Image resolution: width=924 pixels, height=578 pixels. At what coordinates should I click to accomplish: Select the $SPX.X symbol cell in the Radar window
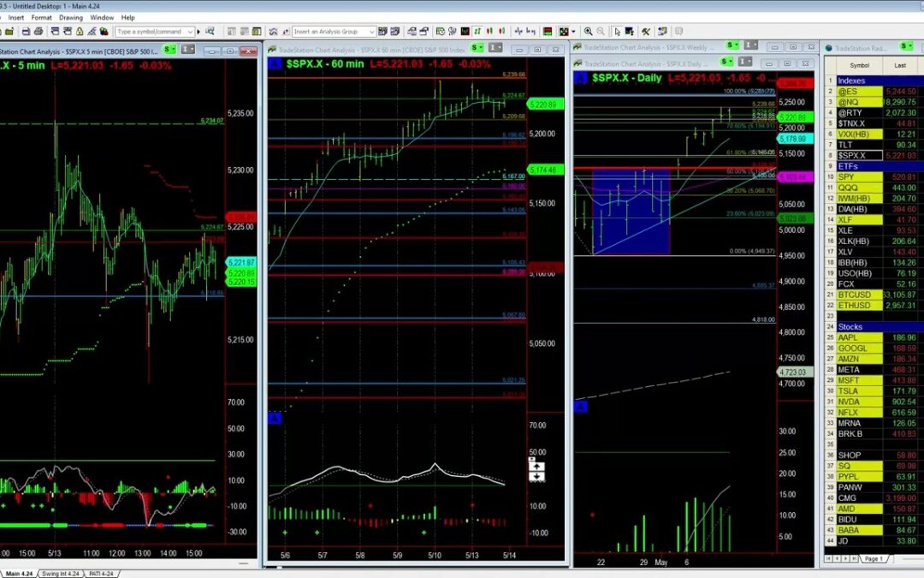pyautogui.click(x=859, y=156)
